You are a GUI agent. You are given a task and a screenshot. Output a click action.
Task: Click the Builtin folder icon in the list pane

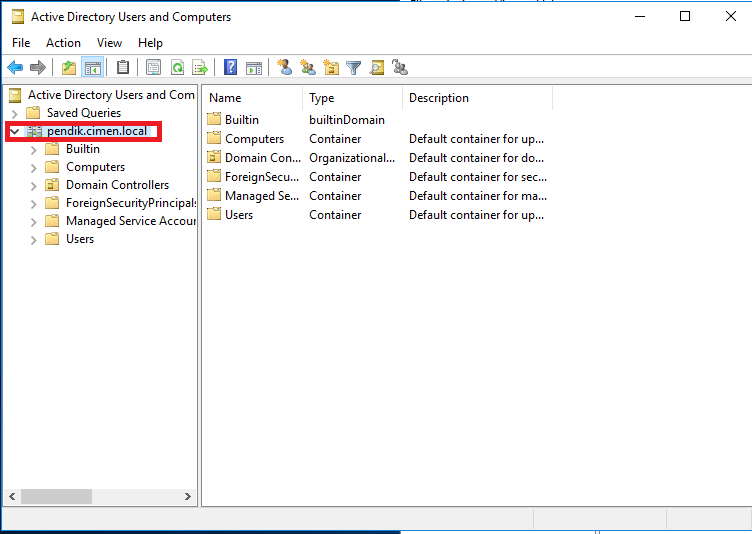point(214,119)
